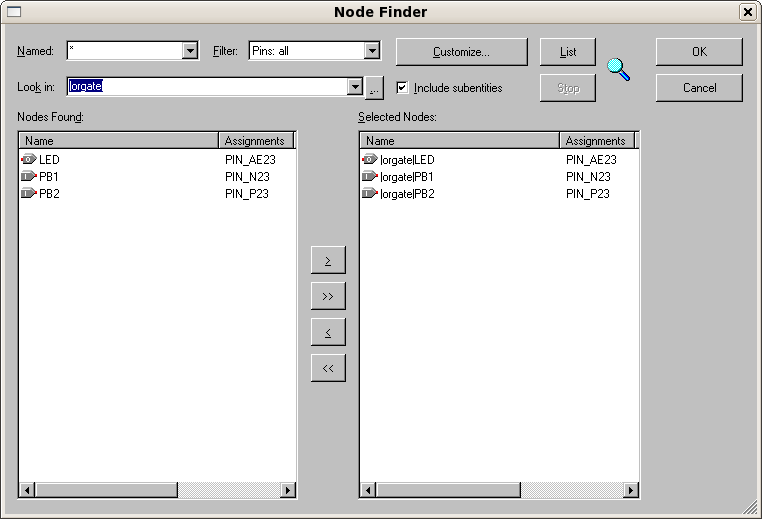Click the PB1 input pin icon in Nodes Found
The width and height of the screenshot is (762, 519).
tap(28, 177)
